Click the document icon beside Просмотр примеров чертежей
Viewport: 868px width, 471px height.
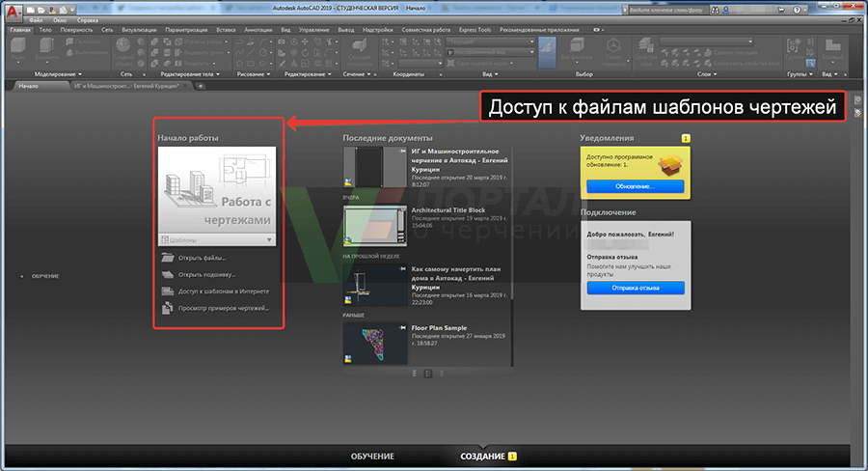tap(168, 308)
